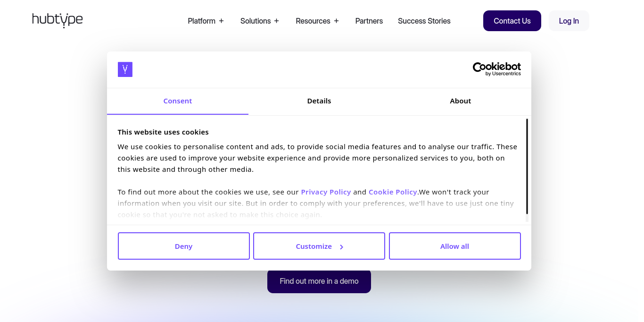644x322 pixels.
Task: Switch to the About tab
Action: click(460, 101)
